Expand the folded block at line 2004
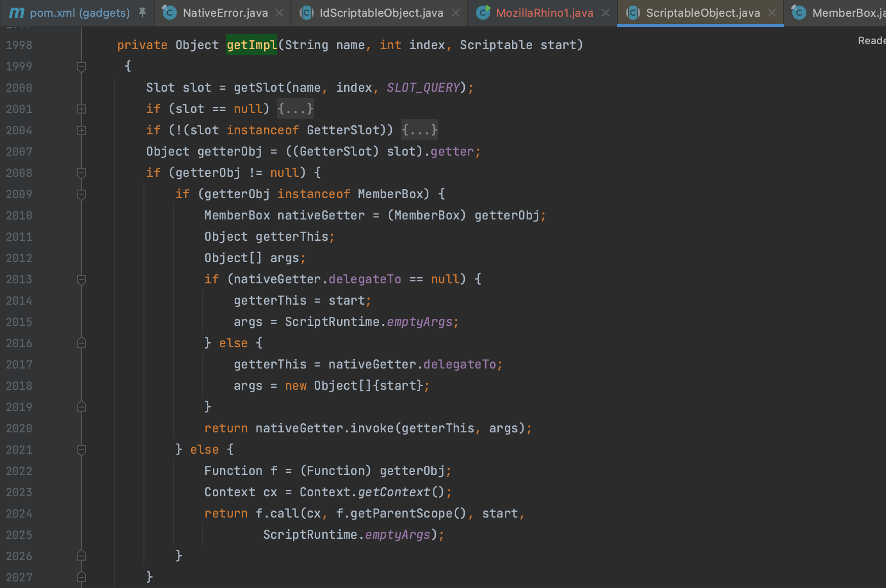This screenshot has height=588, width=886. click(82, 130)
